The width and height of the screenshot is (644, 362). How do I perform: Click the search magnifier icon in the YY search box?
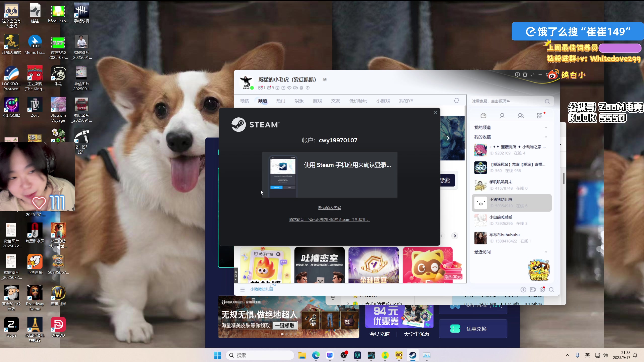tap(547, 101)
